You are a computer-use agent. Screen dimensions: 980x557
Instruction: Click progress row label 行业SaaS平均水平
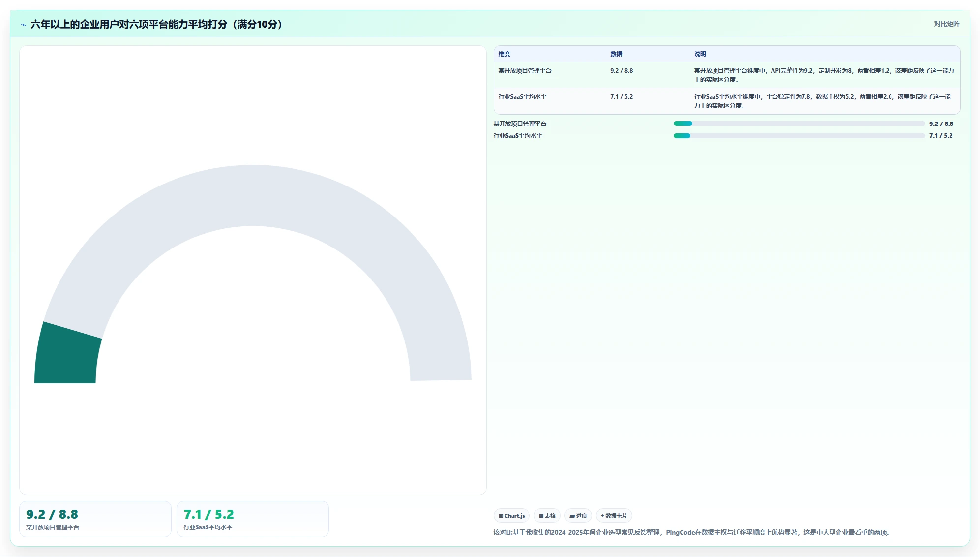pyautogui.click(x=518, y=136)
